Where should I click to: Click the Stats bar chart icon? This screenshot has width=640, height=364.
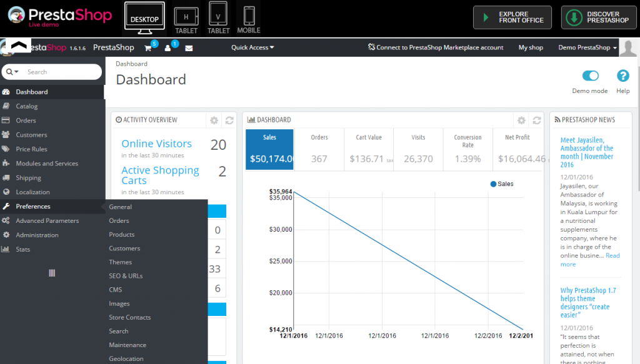click(6, 249)
